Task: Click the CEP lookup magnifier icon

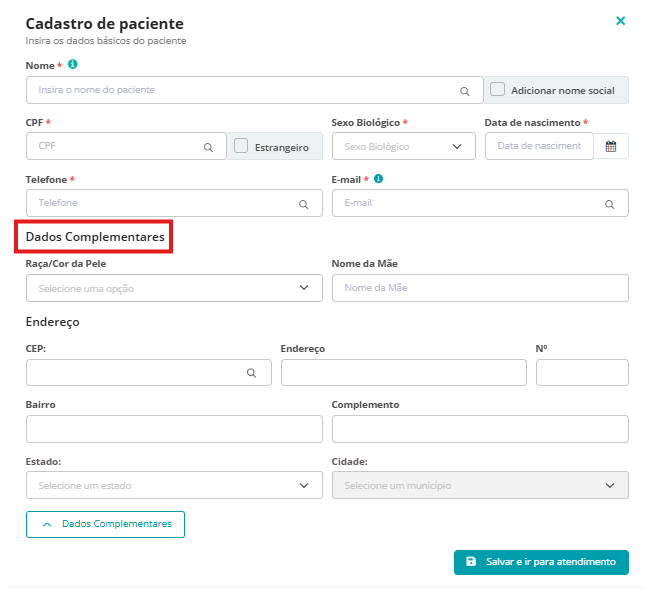Action: (252, 373)
